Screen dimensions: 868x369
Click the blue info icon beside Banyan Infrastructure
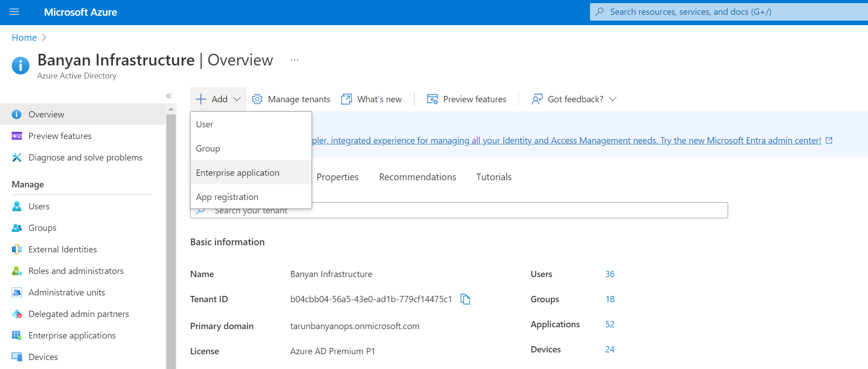(21, 65)
